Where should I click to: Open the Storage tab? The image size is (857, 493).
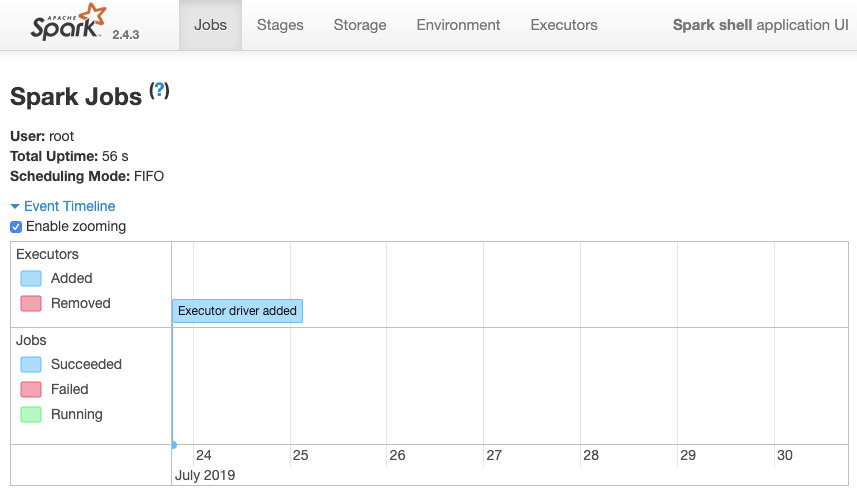[x=360, y=25]
